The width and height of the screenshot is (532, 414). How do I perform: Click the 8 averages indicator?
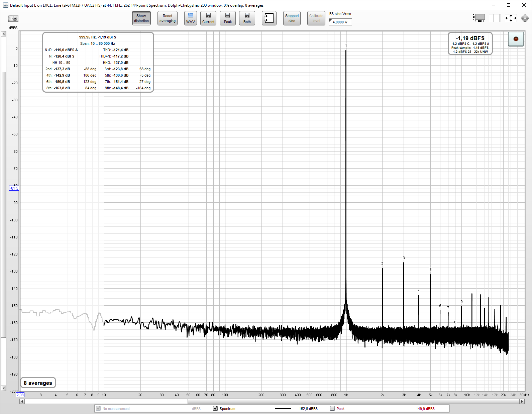pos(38,383)
